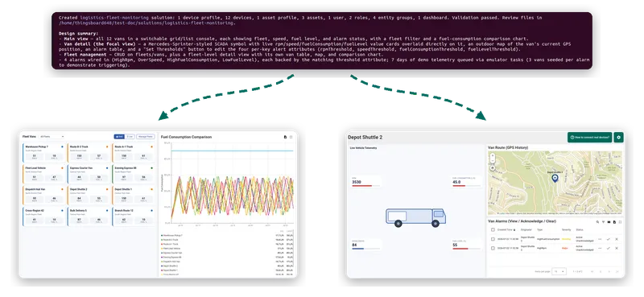Open the Dispatch Hub Van card
644x297 pixels.
click(x=43, y=196)
